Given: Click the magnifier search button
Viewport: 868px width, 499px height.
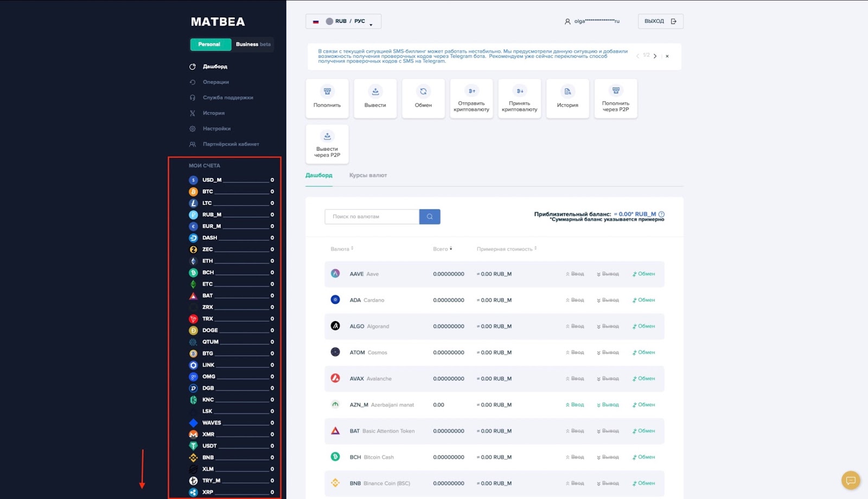Looking at the screenshot, I should [x=430, y=216].
